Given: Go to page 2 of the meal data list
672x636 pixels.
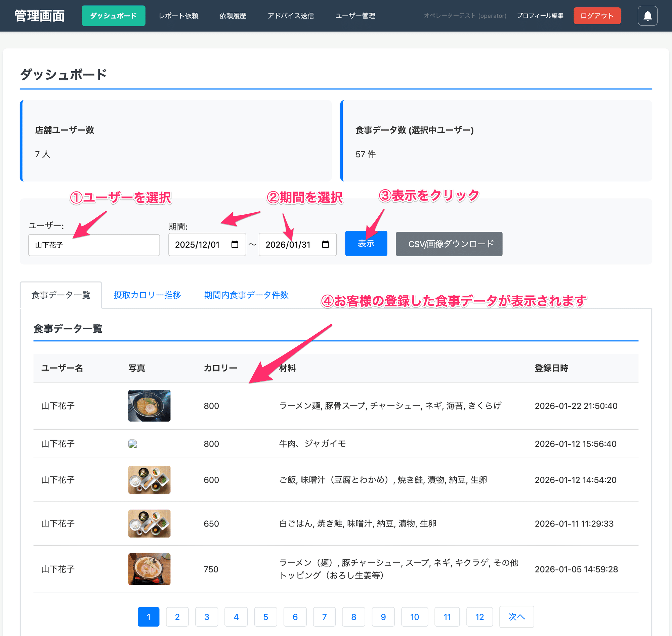Looking at the screenshot, I should pyautogui.click(x=177, y=617).
